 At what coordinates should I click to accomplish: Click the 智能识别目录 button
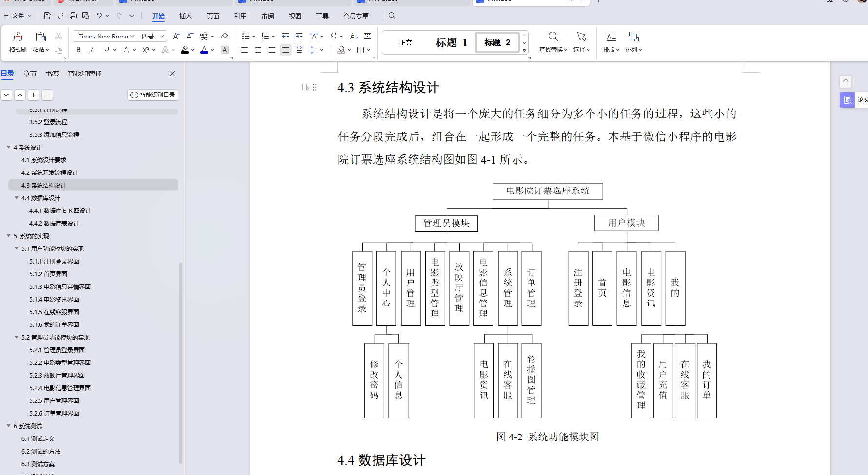click(153, 95)
